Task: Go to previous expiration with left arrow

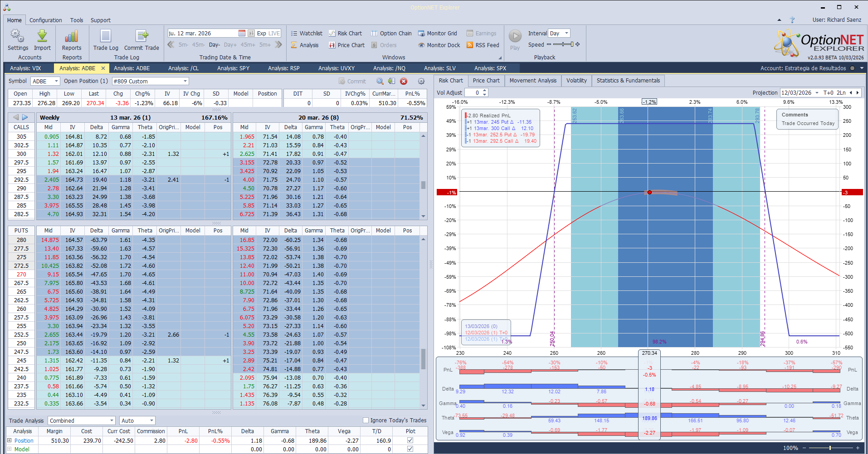Action: (x=15, y=117)
